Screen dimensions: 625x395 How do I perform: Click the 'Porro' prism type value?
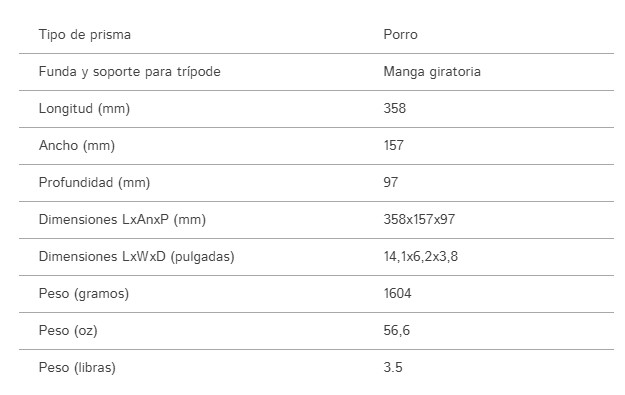pos(400,35)
